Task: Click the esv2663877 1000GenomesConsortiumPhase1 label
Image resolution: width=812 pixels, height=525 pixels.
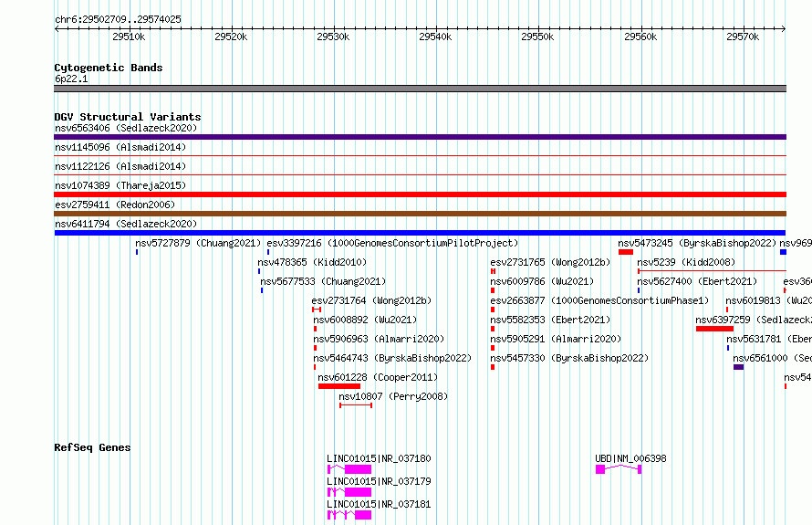Action: coord(599,300)
